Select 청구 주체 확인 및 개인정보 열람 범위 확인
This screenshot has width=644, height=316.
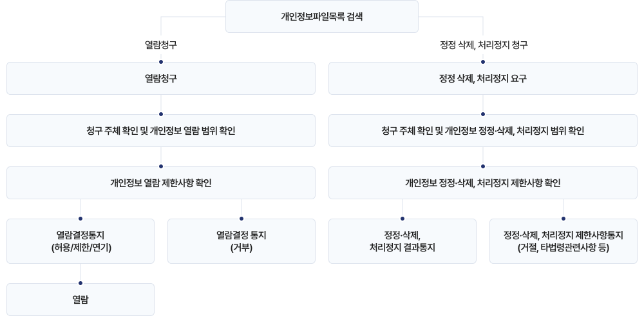tap(161, 130)
